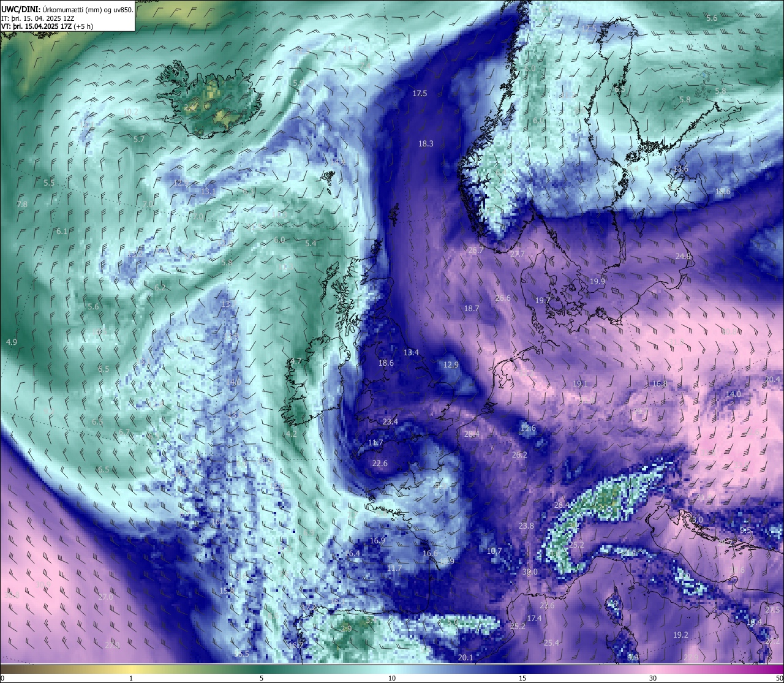This screenshot has height=683, width=784.
Task: Click the 25.4 value on the map
Action: (551, 643)
